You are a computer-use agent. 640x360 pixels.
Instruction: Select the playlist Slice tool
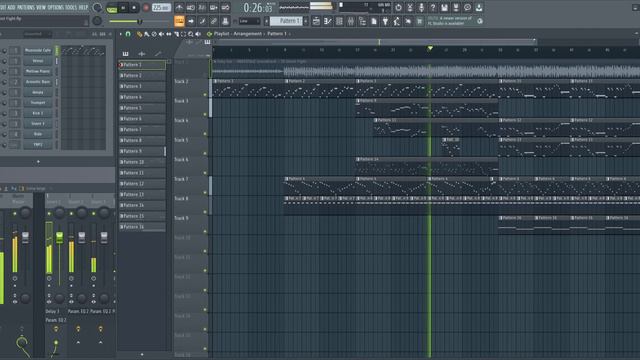176,34
